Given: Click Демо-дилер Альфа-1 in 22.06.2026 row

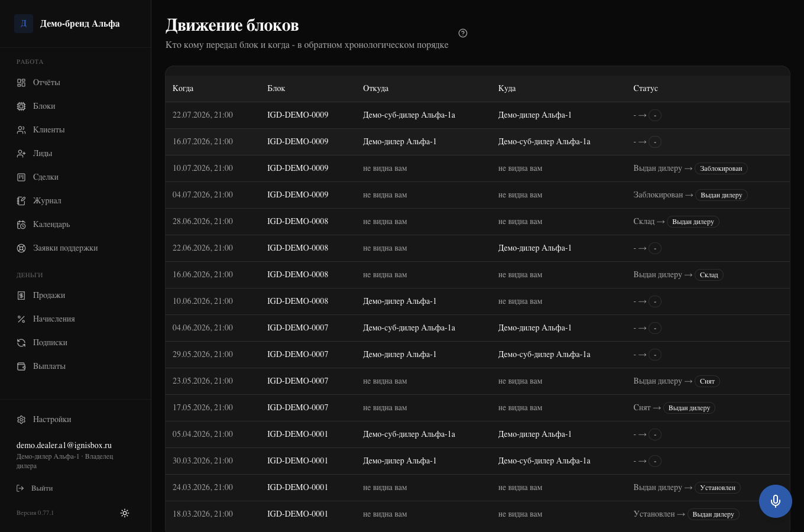Looking at the screenshot, I should [535, 248].
